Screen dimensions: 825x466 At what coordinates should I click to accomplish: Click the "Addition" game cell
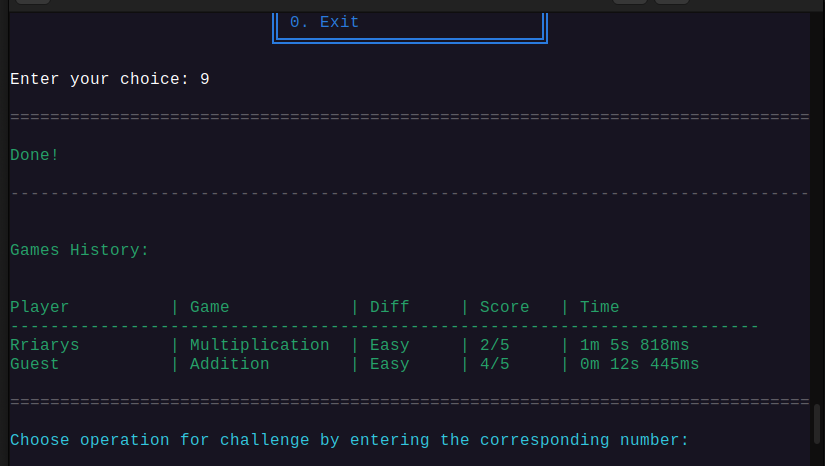pos(230,364)
